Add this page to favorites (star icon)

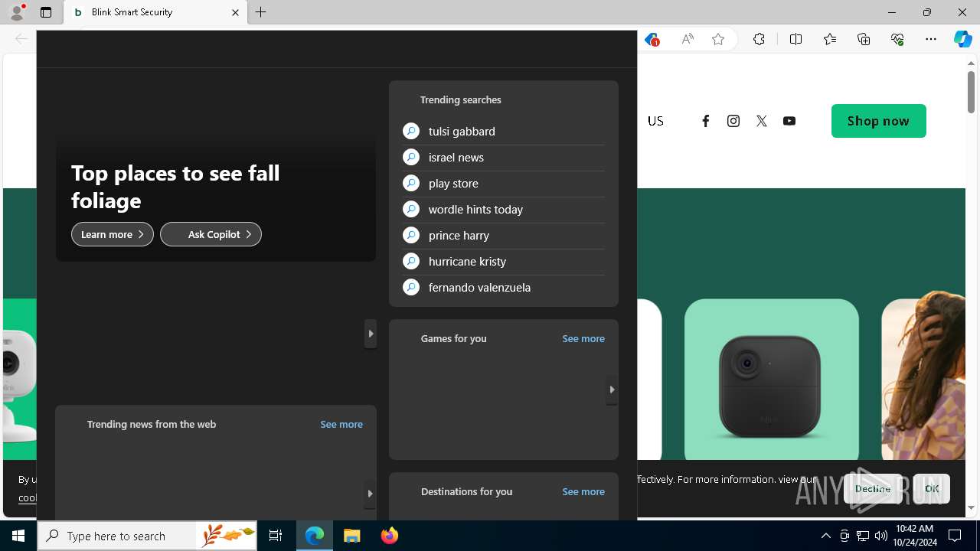[718, 40]
